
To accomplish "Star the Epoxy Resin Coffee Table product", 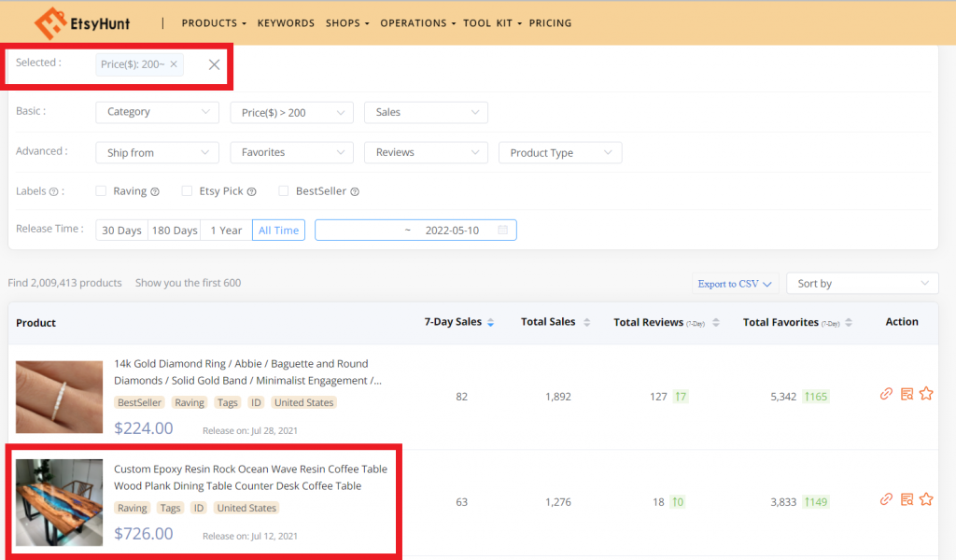I will pyautogui.click(x=926, y=499).
